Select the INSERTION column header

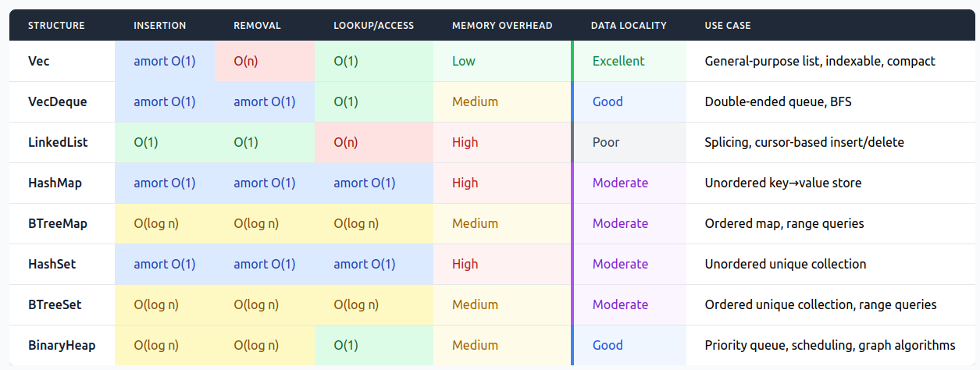[x=160, y=26]
